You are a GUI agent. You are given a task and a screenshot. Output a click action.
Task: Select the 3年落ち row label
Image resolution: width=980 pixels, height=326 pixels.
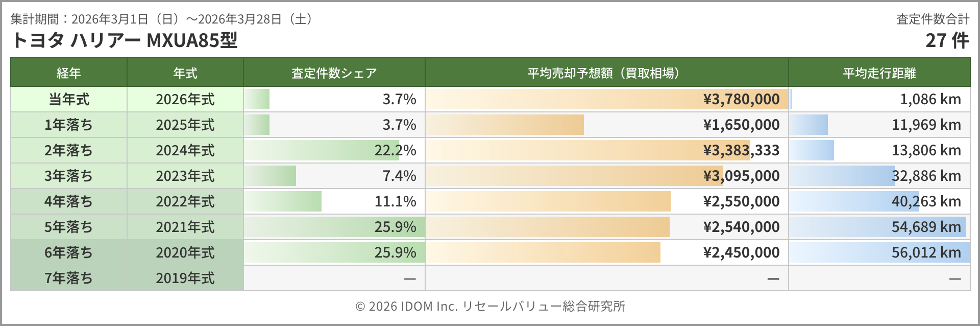[x=69, y=176]
